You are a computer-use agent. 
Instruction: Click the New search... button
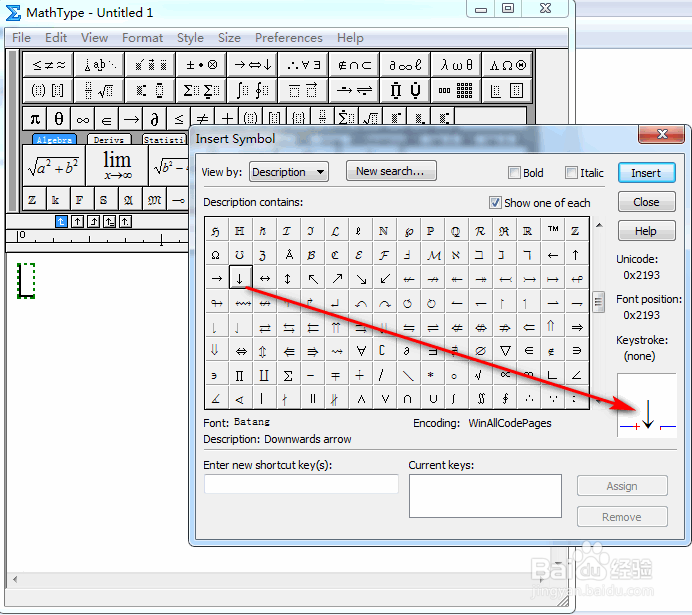point(391,171)
